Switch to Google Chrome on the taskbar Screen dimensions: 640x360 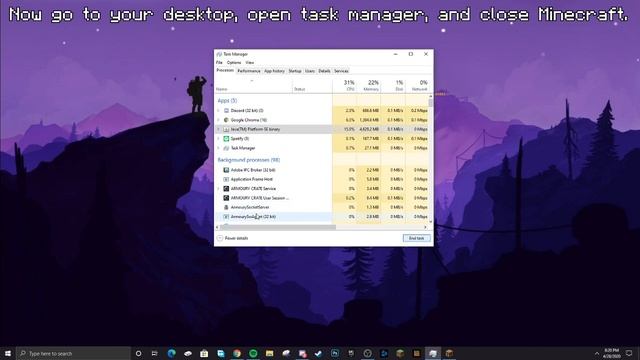click(237, 353)
